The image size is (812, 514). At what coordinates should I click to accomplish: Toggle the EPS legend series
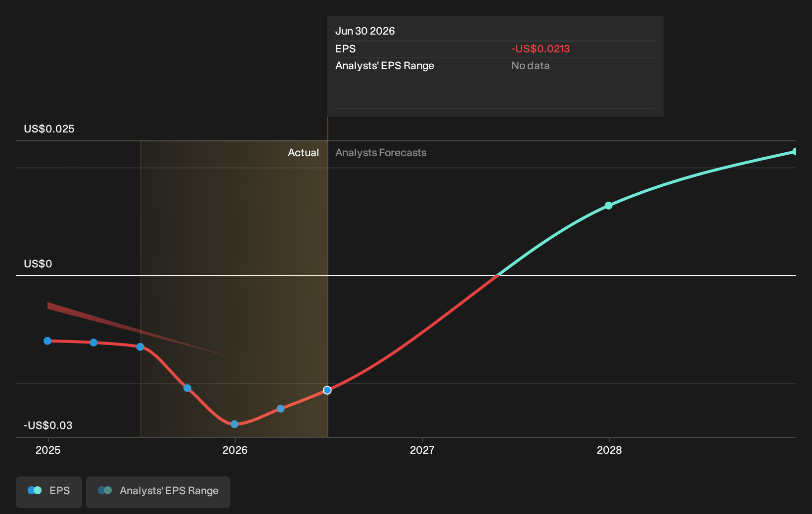coord(49,492)
